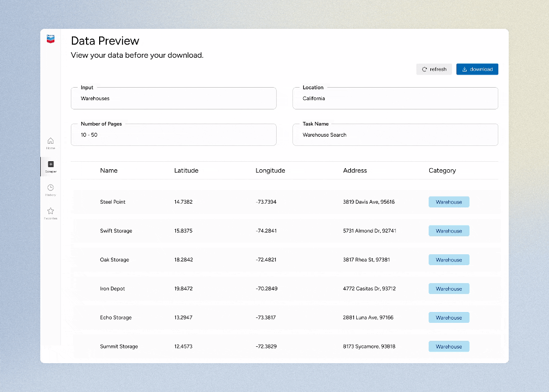Click Warehouse tag in Summit Storage row
Viewport: 549px width, 392px height.
tap(449, 346)
